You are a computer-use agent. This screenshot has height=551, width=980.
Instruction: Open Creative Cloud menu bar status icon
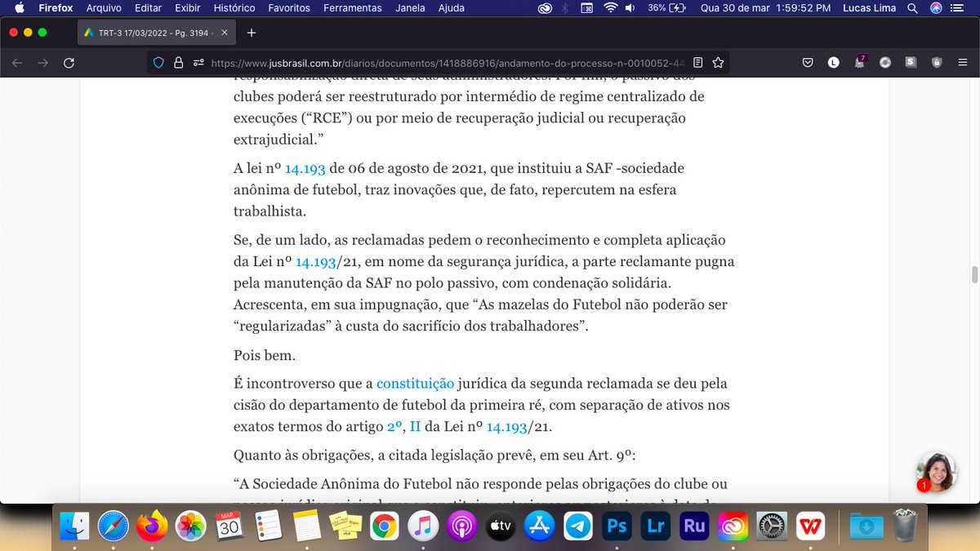(x=544, y=8)
